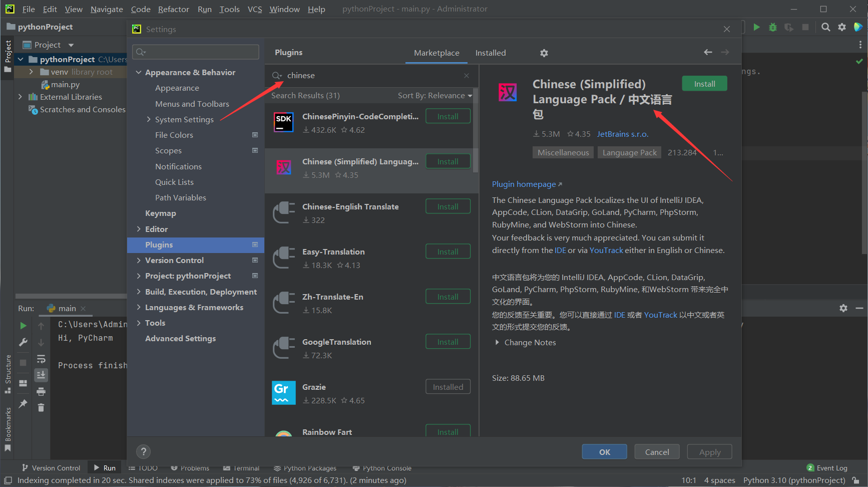Click the Chinese Language Pack icon in list
Viewport: 868px width, 487px height.
[284, 167]
